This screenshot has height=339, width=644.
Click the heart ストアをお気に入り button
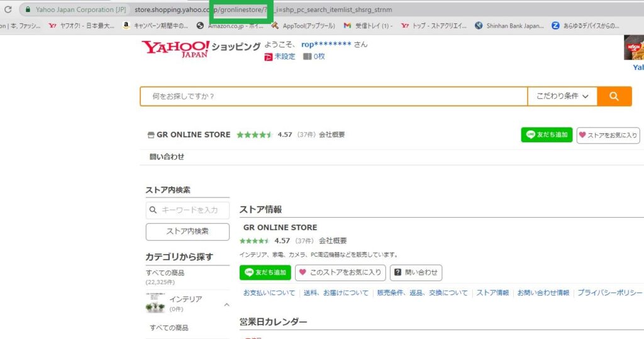point(608,135)
